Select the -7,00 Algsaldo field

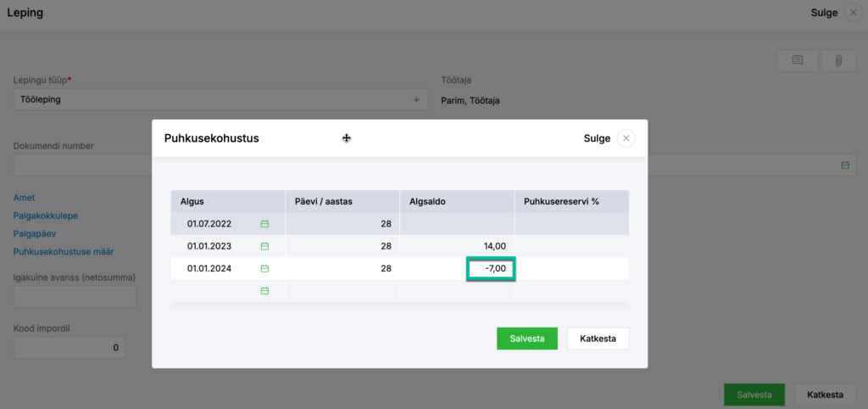point(491,269)
